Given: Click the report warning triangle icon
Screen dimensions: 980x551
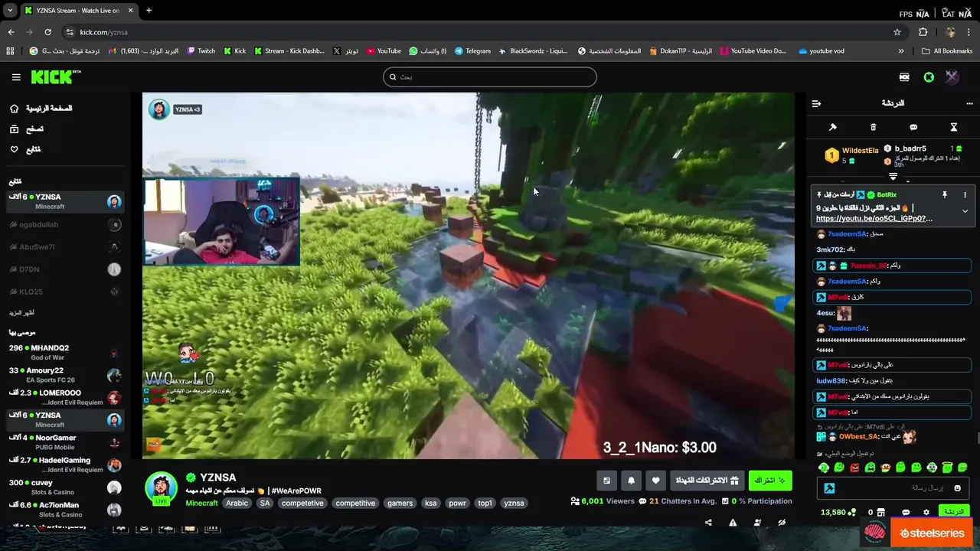Looking at the screenshot, I should coord(733,523).
